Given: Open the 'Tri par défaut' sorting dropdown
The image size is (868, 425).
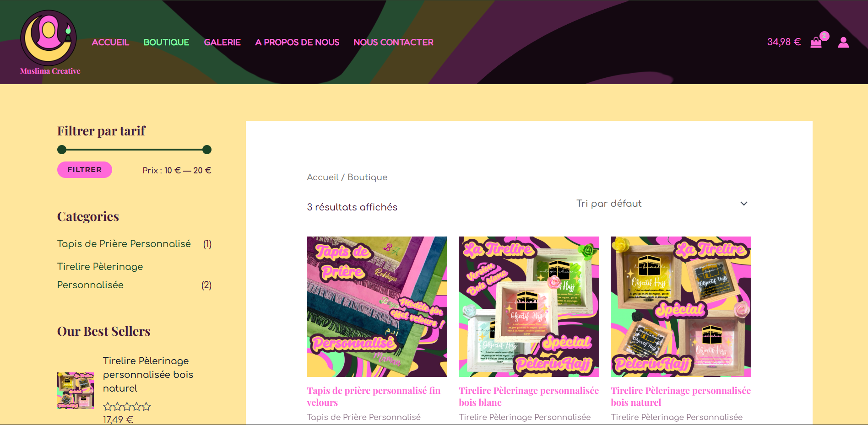Looking at the screenshot, I should pyautogui.click(x=609, y=203).
